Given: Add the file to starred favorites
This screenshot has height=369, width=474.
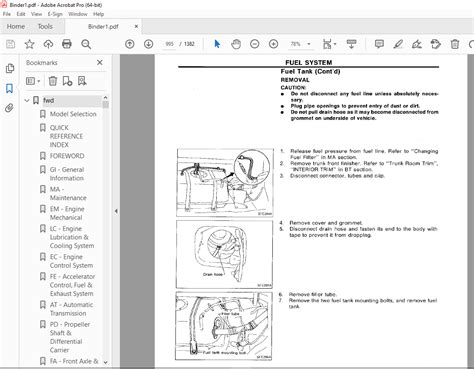Looking at the screenshot, I should (29, 44).
